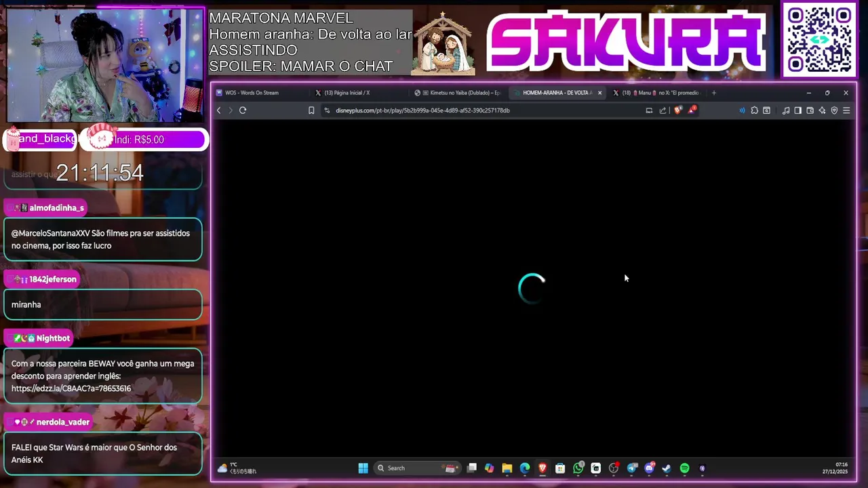Open Microsoft Edge from the taskbar

(x=525, y=468)
